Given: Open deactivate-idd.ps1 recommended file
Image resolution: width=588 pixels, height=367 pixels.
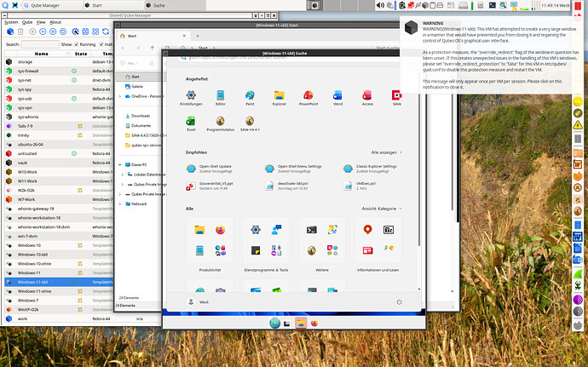Looking at the screenshot, I should pos(286,186).
